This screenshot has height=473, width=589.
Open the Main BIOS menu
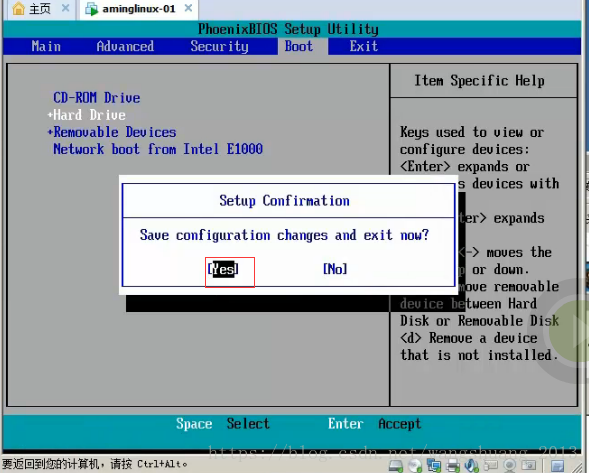(x=46, y=46)
